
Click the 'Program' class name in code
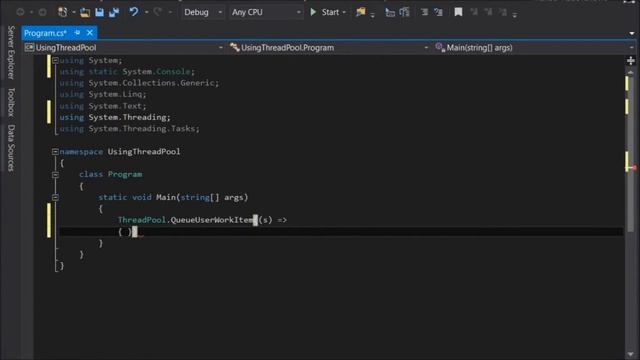[x=125, y=174]
